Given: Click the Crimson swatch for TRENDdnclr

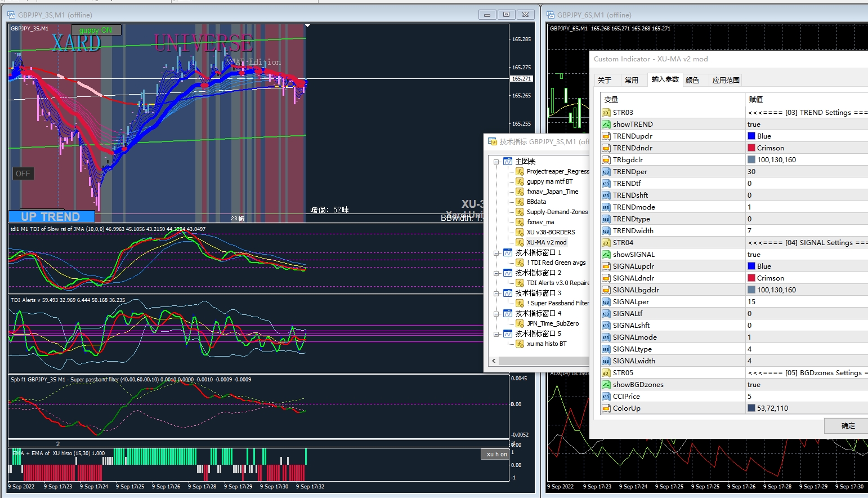Looking at the screenshot, I should pyautogui.click(x=751, y=148).
